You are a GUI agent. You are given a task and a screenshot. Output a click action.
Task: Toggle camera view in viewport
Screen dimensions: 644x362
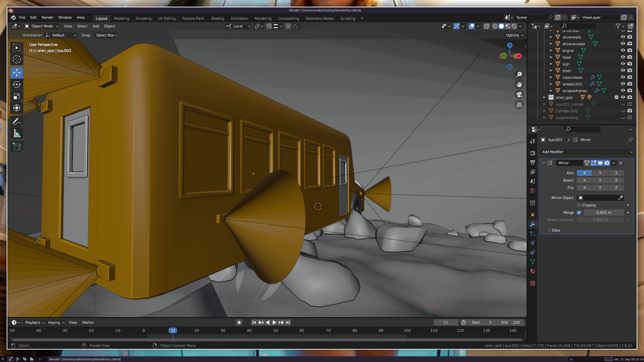[x=519, y=95]
